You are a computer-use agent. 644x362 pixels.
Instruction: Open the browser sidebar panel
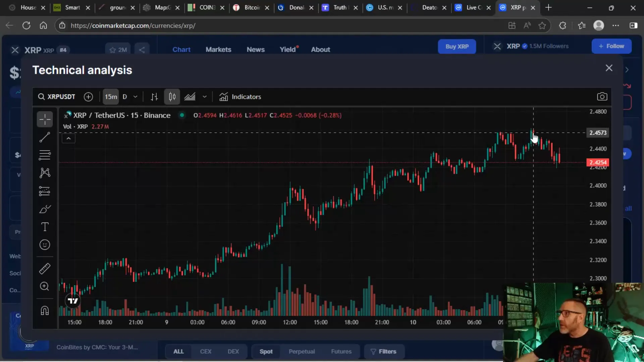[634, 25]
